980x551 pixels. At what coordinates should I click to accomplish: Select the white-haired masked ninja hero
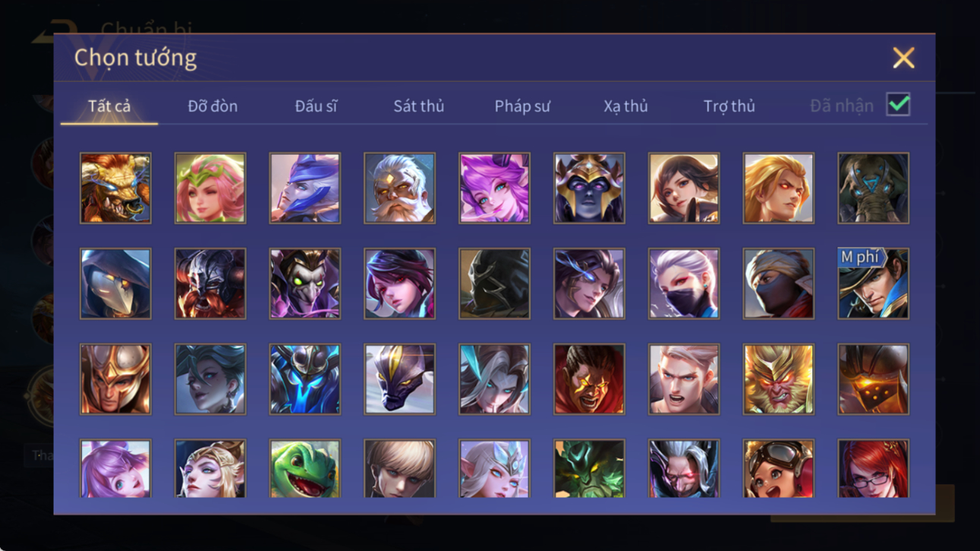click(683, 284)
